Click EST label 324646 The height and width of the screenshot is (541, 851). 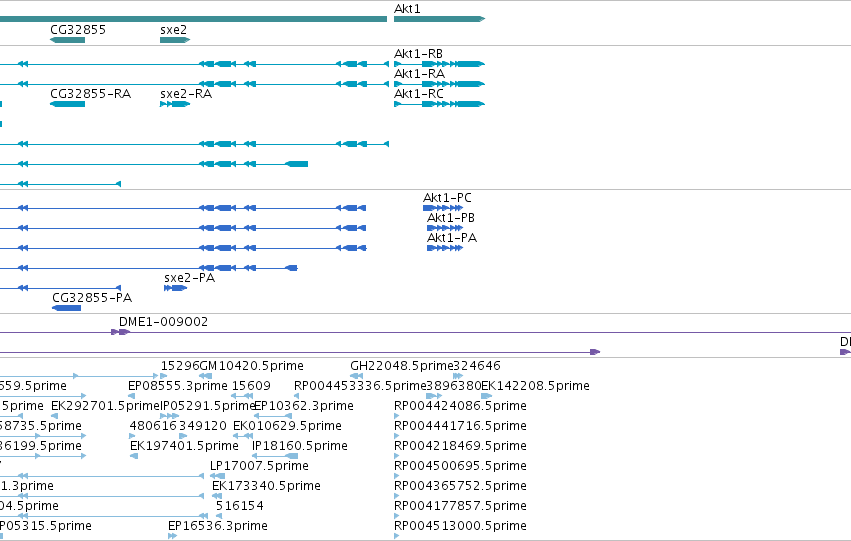477,366
